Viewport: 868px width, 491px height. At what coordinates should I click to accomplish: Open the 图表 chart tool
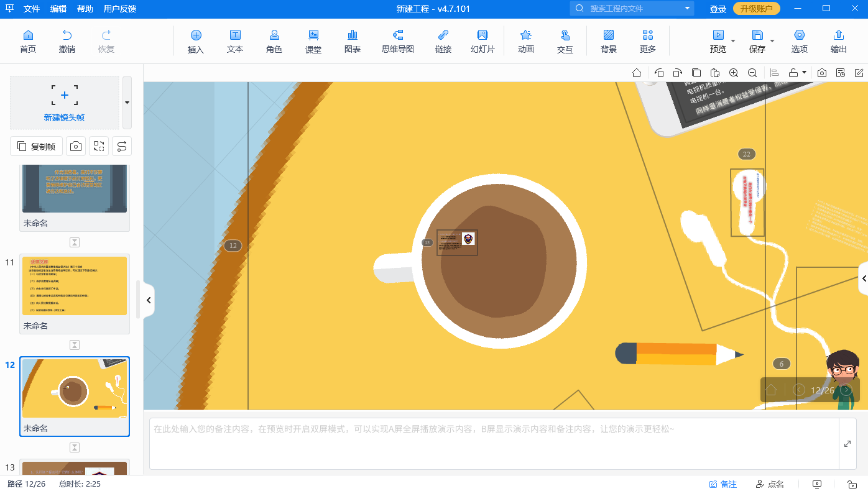pyautogui.click(x=353, y=42)
